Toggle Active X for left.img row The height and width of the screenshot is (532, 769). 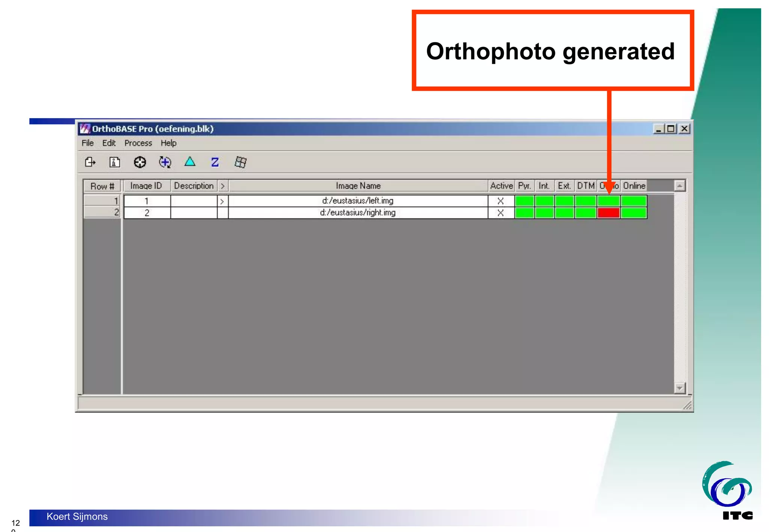[x=501, y=201]
